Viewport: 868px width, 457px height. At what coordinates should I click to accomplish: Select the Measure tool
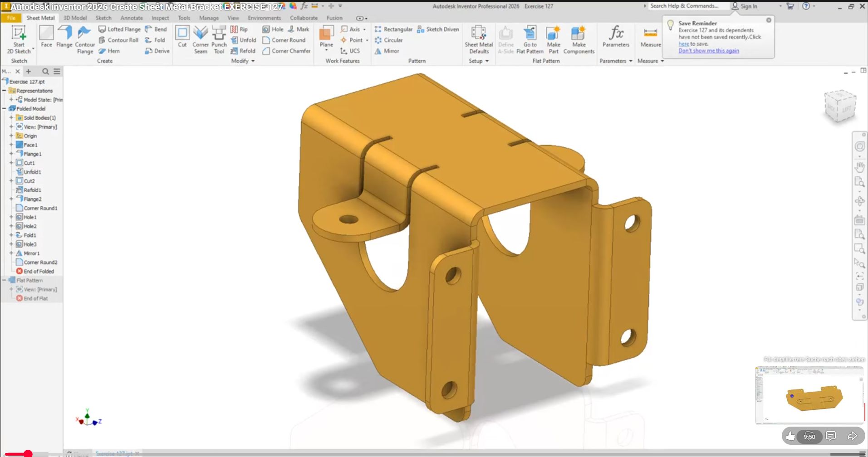coord(650,36)
